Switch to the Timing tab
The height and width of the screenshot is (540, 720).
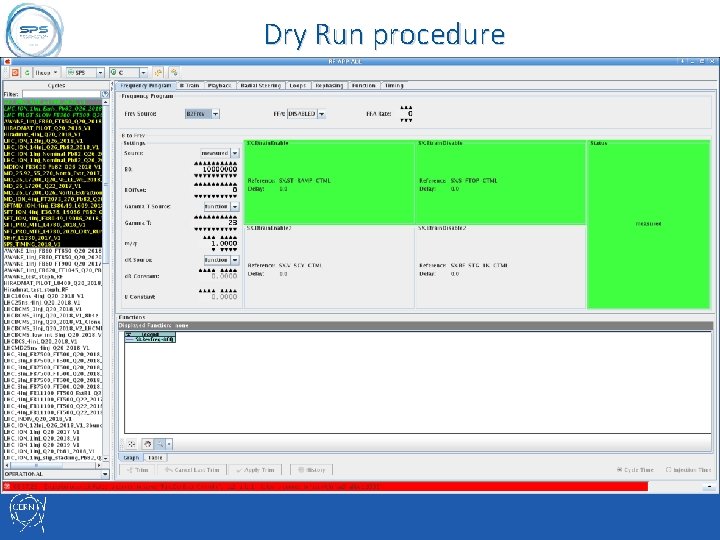394,85
